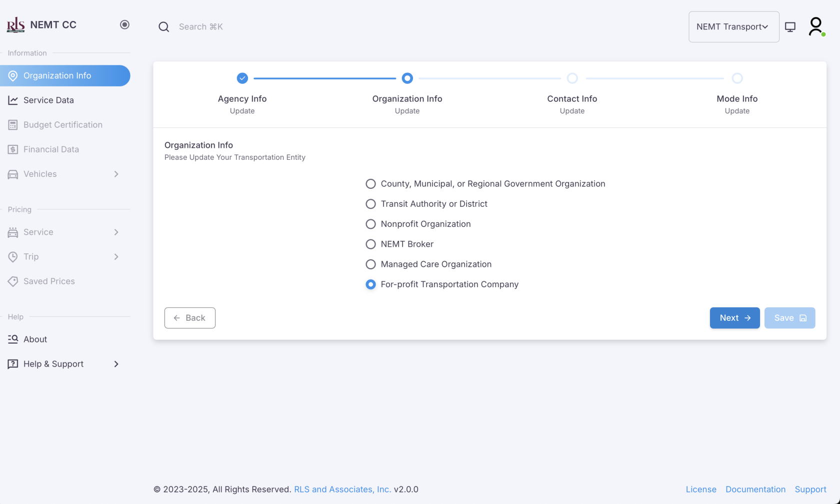Click the Next button

point(734,318)
